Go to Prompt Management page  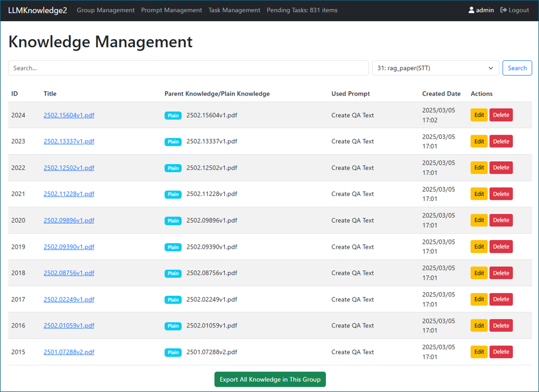coord(171,10)
